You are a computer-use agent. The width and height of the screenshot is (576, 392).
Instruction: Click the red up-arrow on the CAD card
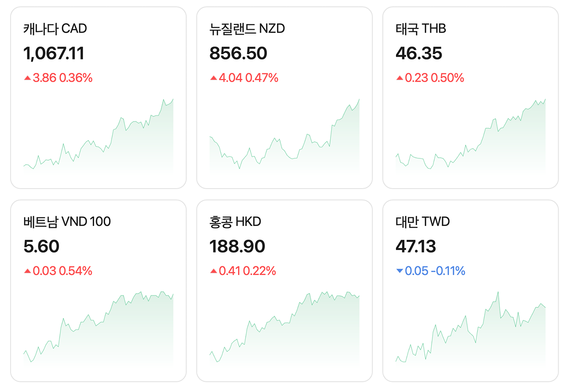(27, 78)
